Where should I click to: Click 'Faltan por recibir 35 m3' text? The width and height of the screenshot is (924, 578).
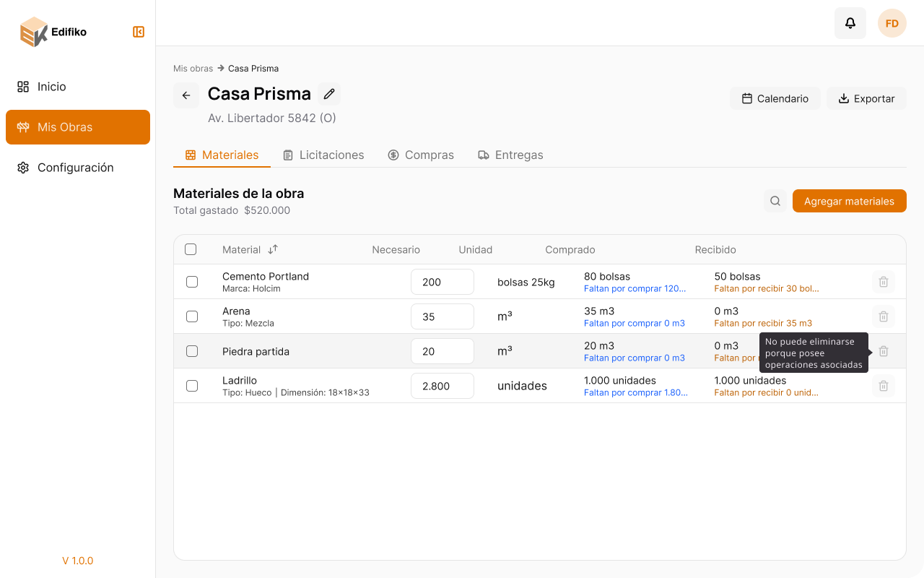pyautogui.click(x=763, y=323)
